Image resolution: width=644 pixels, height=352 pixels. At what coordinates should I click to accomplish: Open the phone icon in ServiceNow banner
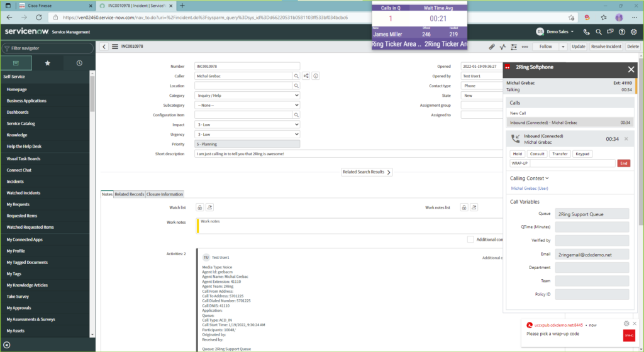point(586,31)
